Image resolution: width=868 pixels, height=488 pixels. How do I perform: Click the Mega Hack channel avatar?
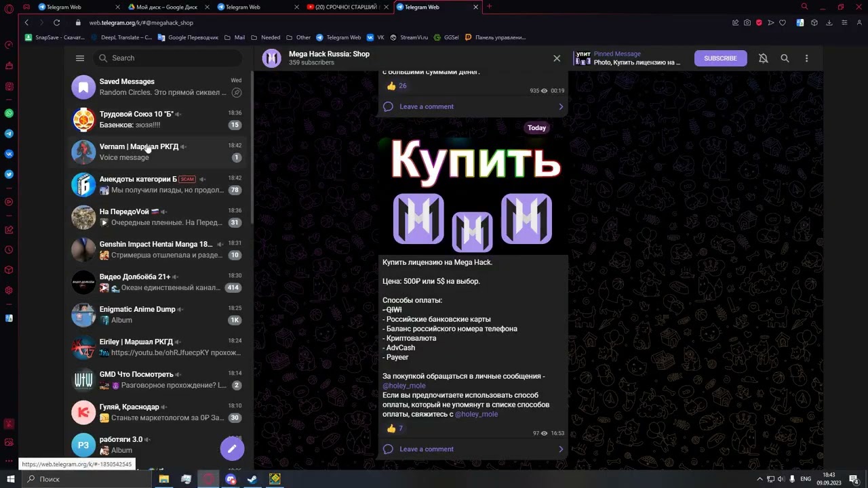point(272,58)
